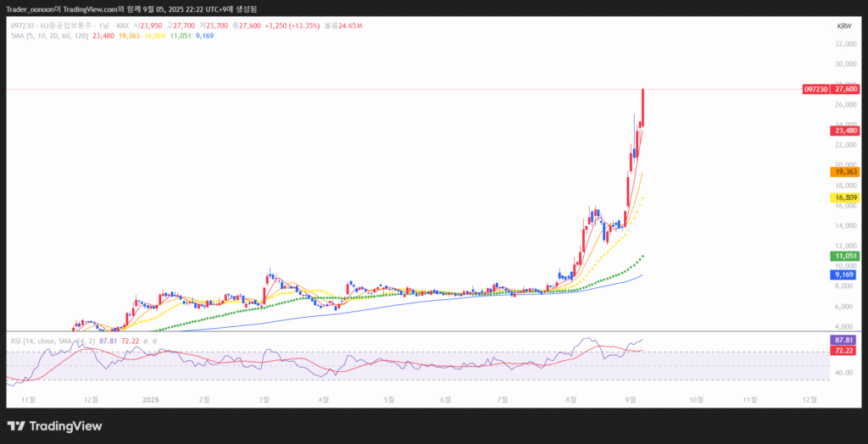Click the purple 87.81 RSI value tag
Image resolution: width=868 pixels, height=444 pixels.
coord(846,339)
